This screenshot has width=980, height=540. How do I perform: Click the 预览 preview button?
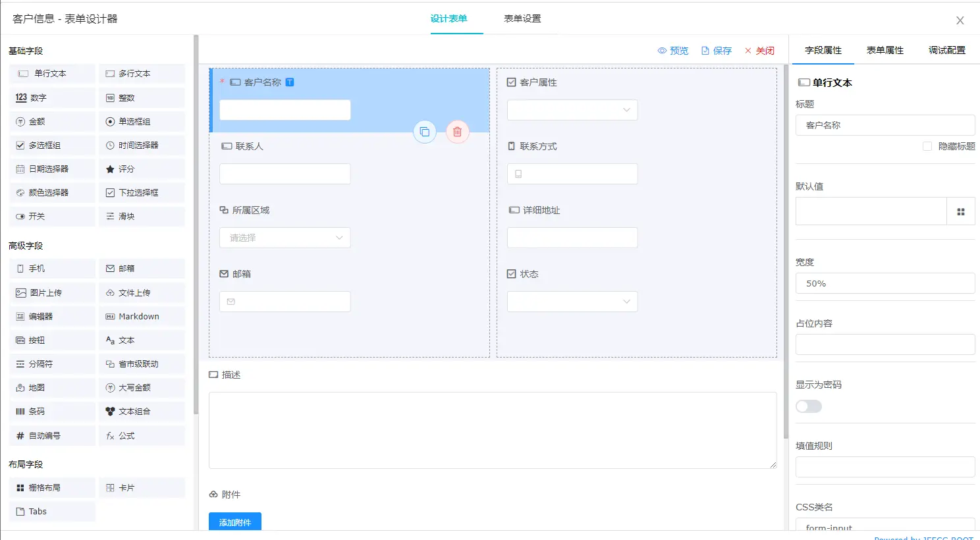[x=673, y=51]
